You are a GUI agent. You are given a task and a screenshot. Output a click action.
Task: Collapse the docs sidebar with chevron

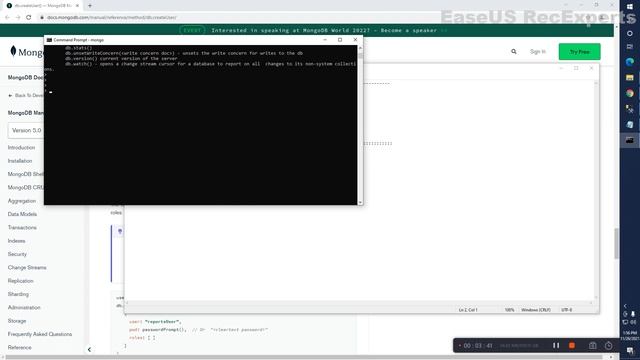(89, 349)
